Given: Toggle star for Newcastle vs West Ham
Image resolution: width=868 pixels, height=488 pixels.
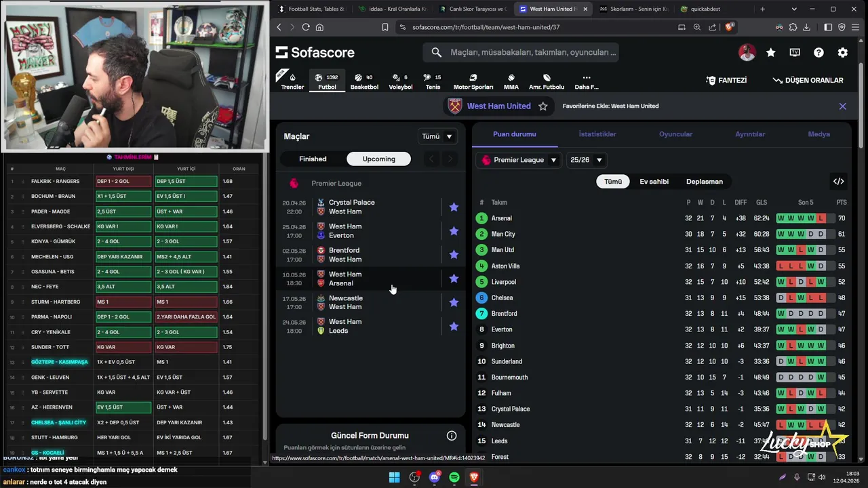Looking at the screenshot, I should 454,302.
